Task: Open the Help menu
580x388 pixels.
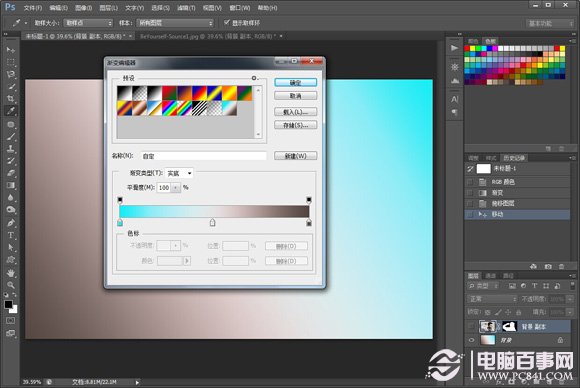Action: click(x=267, y=8)
